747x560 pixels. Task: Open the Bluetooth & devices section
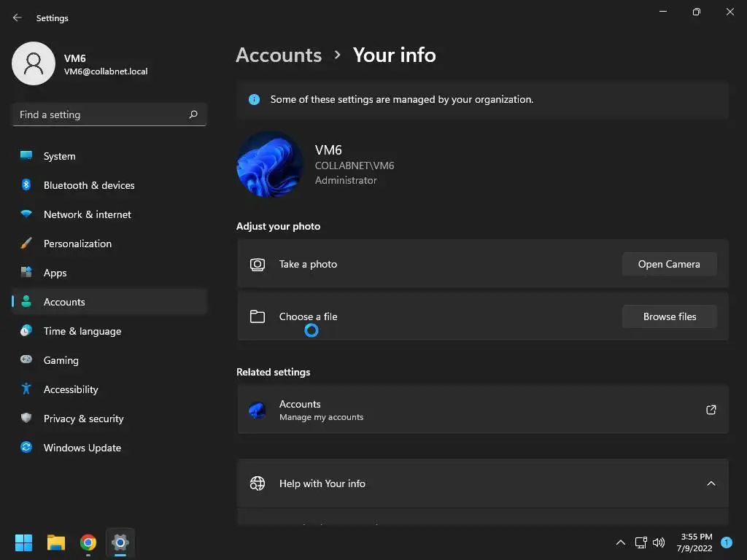click(89, 185)
